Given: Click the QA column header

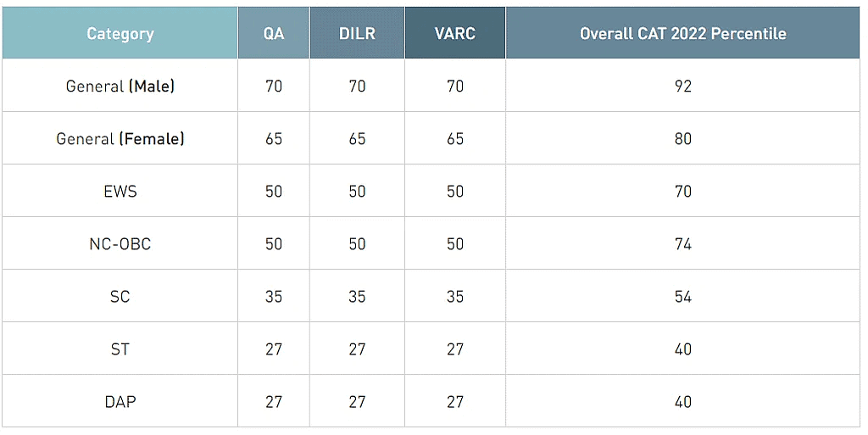Looking at the screenshot, I should [x=274, y=34].
